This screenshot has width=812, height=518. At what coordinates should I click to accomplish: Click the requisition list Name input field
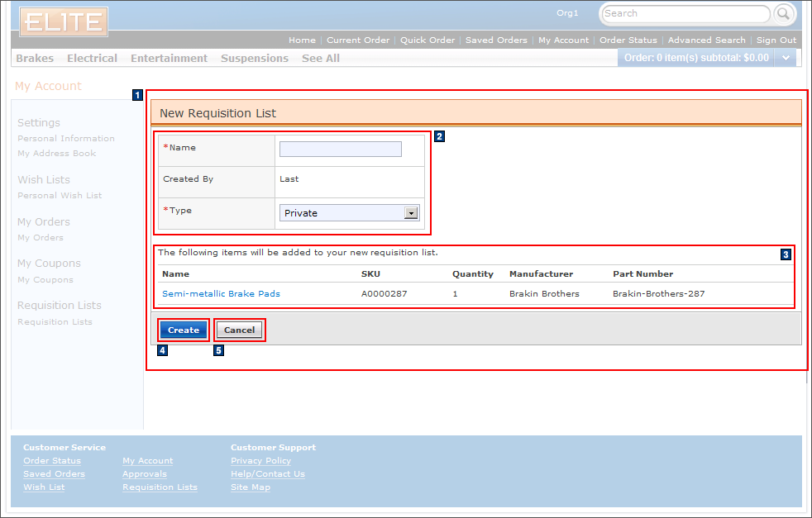click(x=340, y=149)
